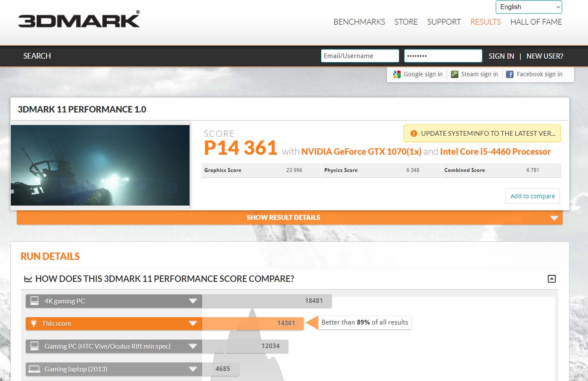
Task: Open Search in the dark navigation bar
Action: pos(37,56)
